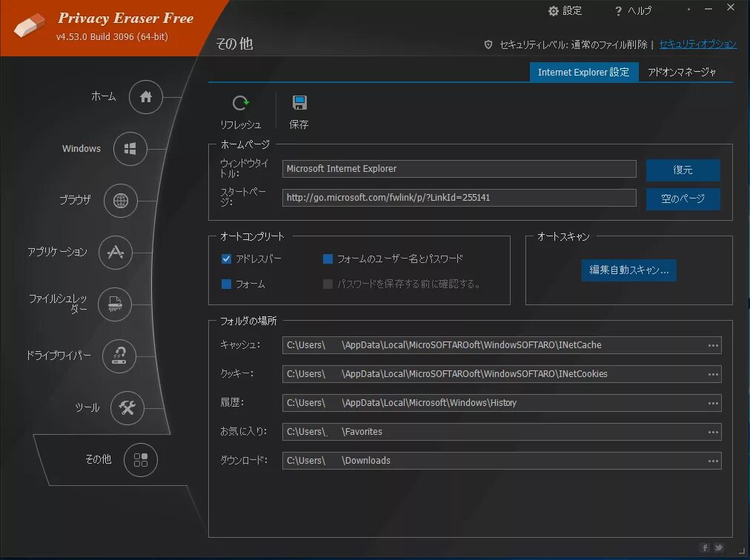Image resolution: width=750 pixels, height=560 pixels.
Task: Click the ウィンドウタイトル input field
Action: coord(459,169)
